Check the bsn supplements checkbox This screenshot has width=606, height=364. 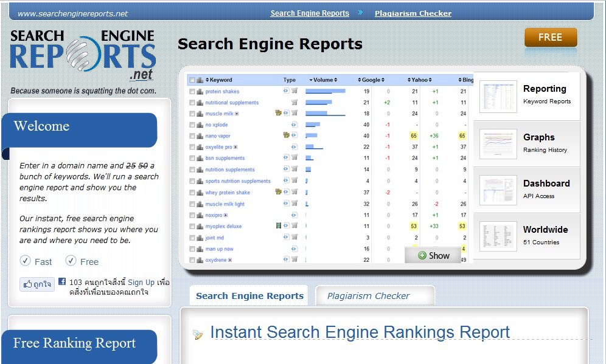[192, 158]
